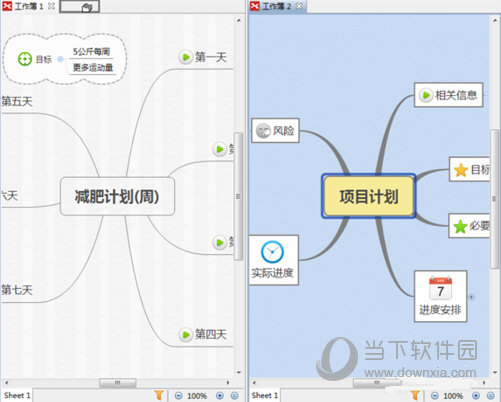Click scroll-up arrow in 工作簿 2 pane
Viewport: 501px width, 402px height.
(x=495, y=21)
